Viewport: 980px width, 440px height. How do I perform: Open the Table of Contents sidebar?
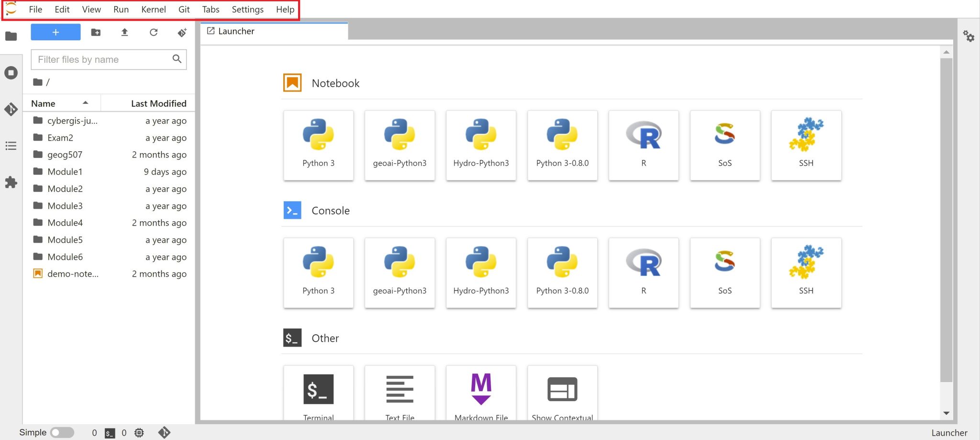(x=11, y=146)
